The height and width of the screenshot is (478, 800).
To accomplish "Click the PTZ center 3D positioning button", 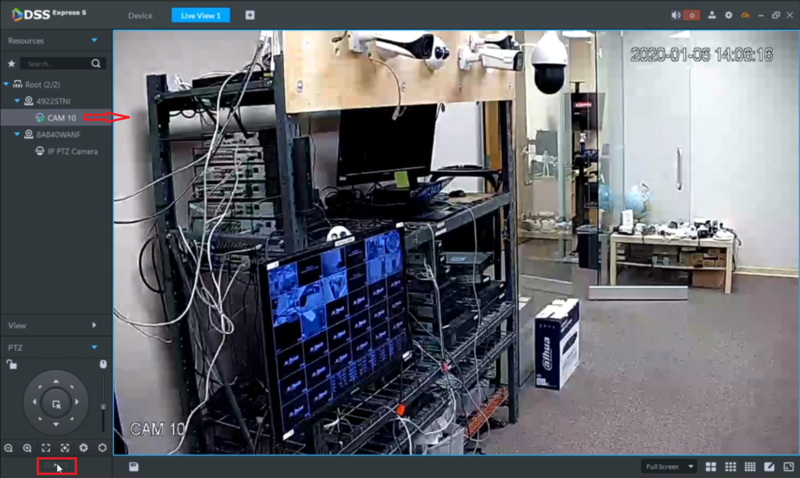I will [56, 404].
